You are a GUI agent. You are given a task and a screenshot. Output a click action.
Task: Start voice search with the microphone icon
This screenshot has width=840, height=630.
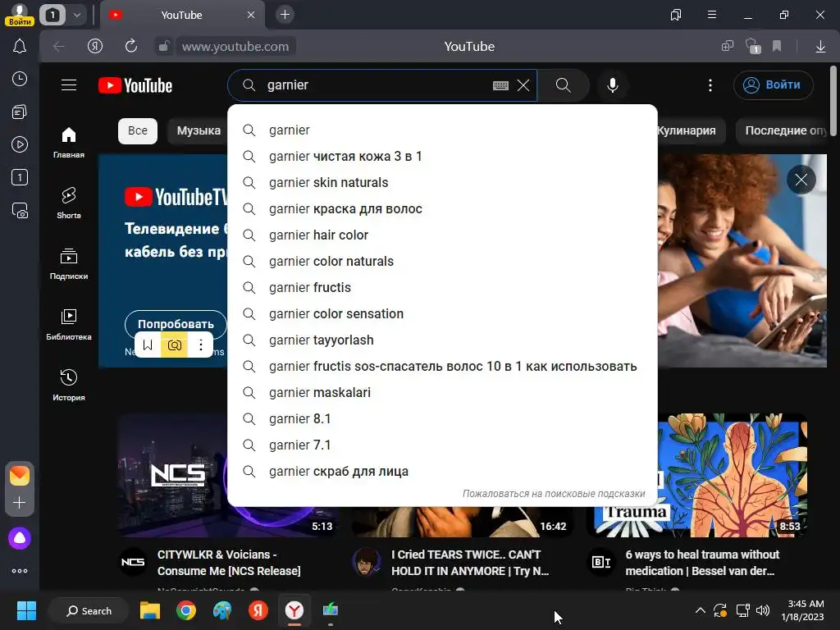[612, 85]
